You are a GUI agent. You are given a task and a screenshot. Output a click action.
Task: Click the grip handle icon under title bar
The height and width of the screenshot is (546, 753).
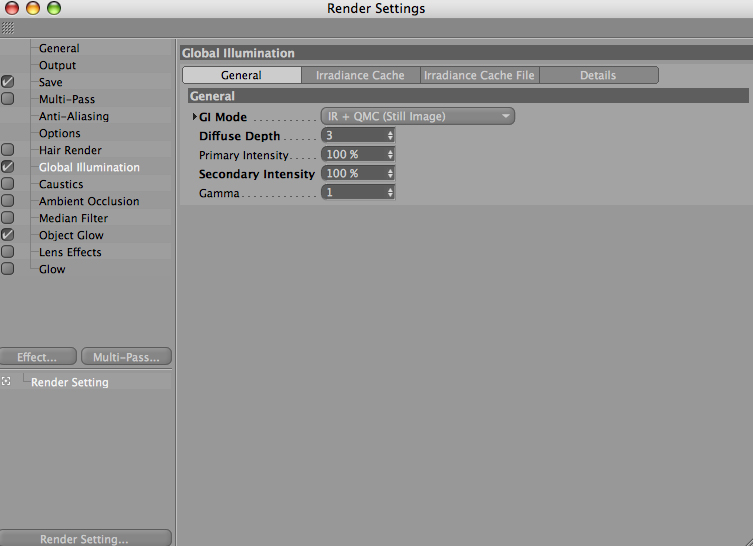coord(7,28)
